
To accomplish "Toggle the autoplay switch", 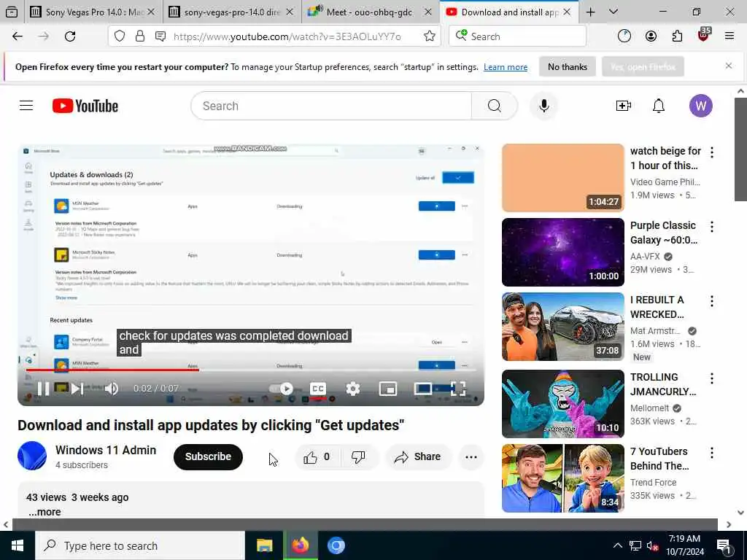I will 281,389.
